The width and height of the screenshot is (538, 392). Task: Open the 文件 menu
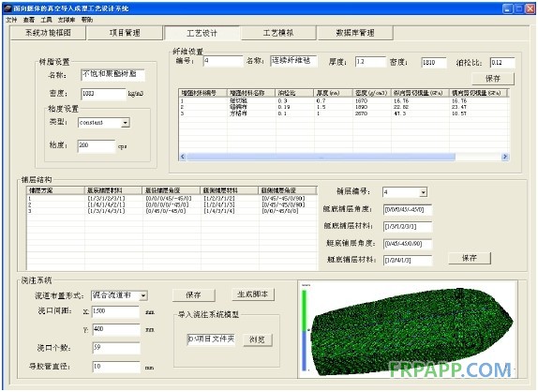coord(11,20)
